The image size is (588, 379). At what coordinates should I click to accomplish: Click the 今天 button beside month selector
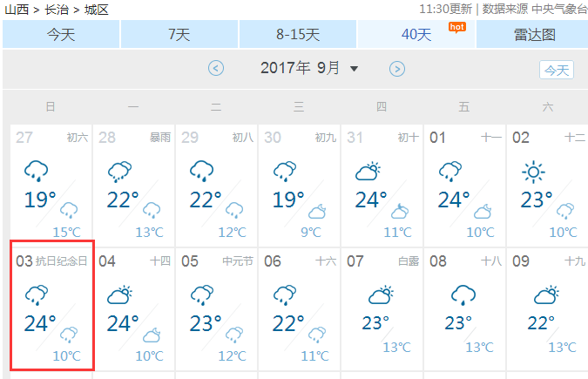pyautogui.click(x=557, y=70)
